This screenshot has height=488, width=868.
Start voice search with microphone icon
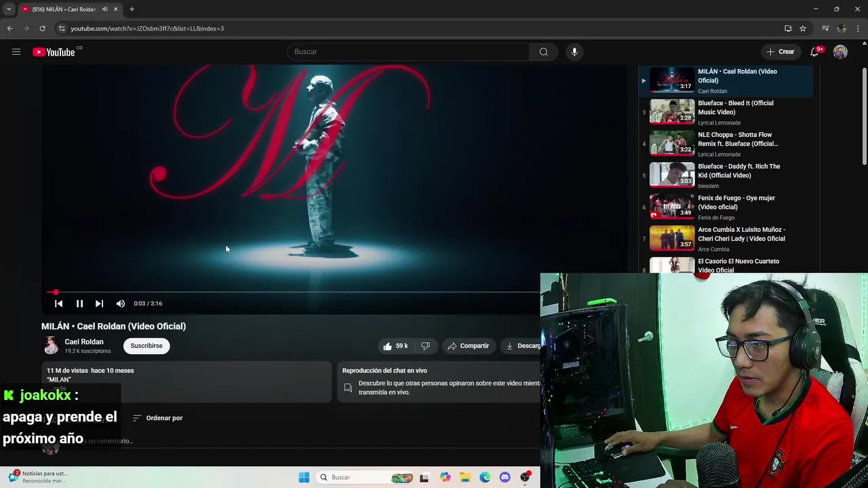[x=574, y=52]
